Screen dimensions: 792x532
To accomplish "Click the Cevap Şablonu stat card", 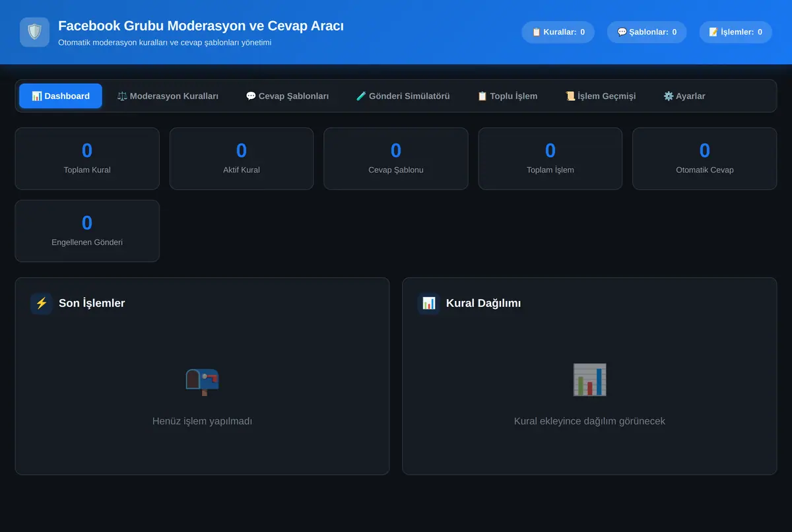I will (x=396, y=158).
